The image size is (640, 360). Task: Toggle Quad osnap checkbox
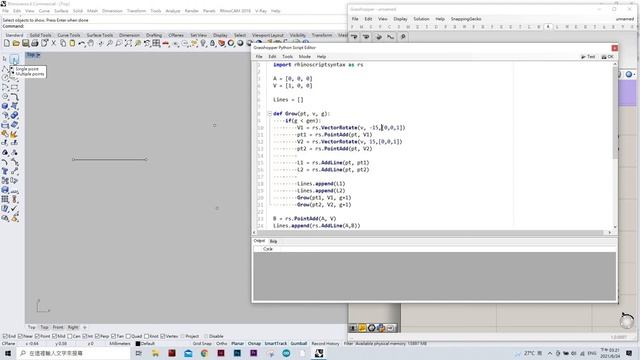point(128,336)
